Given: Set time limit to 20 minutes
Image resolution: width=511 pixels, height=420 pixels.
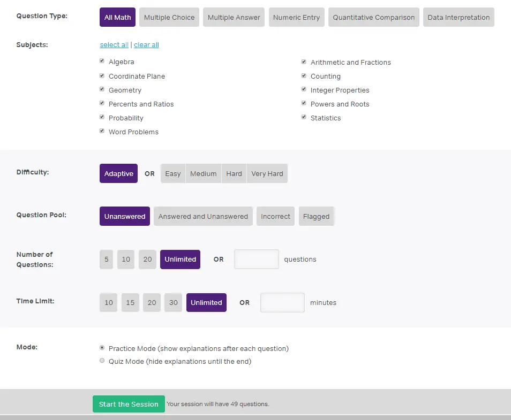Looking at the screenshot, I should tap(152, 302).
